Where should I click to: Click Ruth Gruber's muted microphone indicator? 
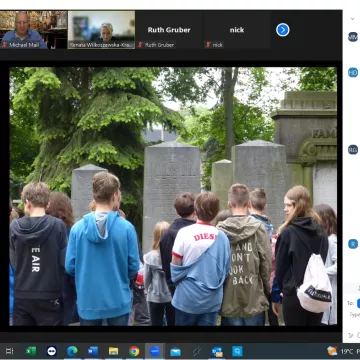pos(140,45)
